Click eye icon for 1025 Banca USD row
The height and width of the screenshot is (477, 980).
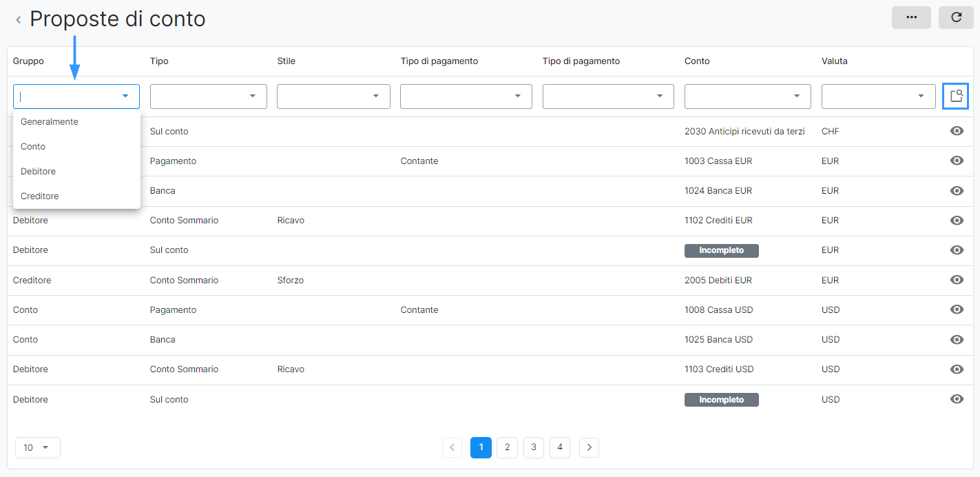pos(956,339)
